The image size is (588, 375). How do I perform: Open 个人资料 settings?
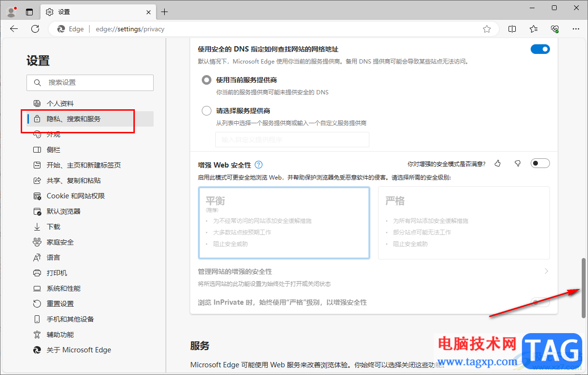pos(90,103)
